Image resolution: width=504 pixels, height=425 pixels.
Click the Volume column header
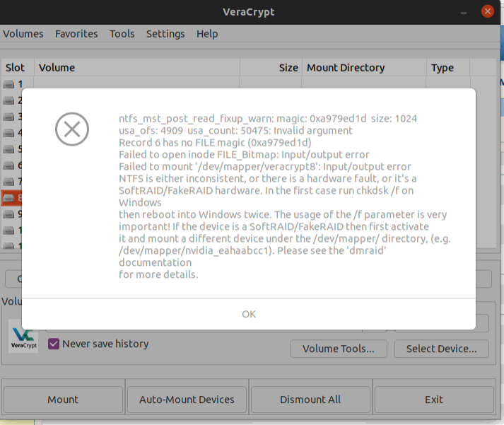tap(136, 68)
